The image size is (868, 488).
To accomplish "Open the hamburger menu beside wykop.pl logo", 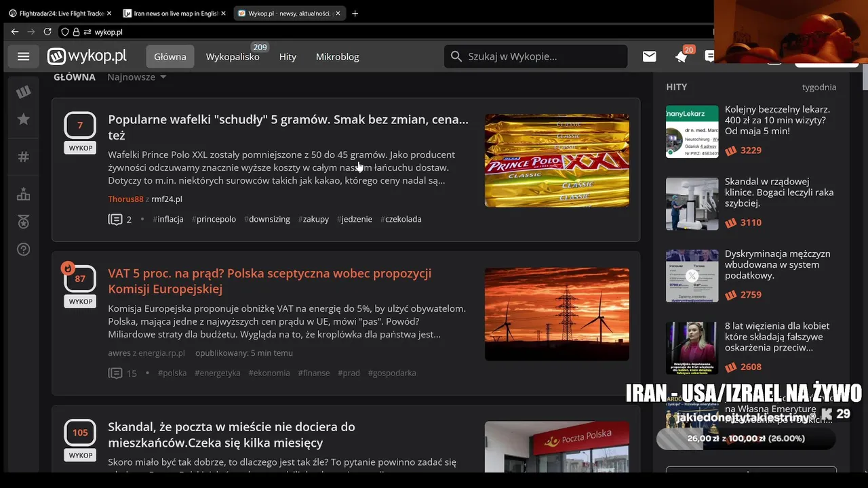I will click(23, 56).
